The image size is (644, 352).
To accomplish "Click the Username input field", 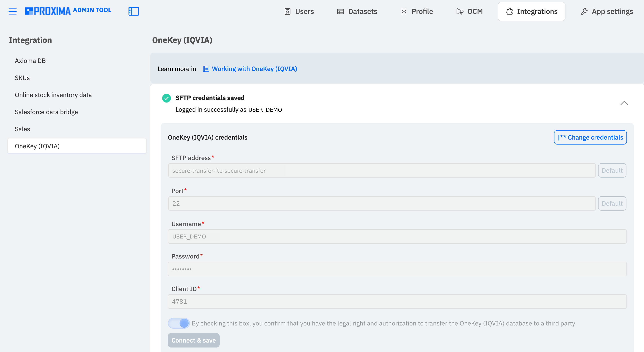I will click(397, 236).
